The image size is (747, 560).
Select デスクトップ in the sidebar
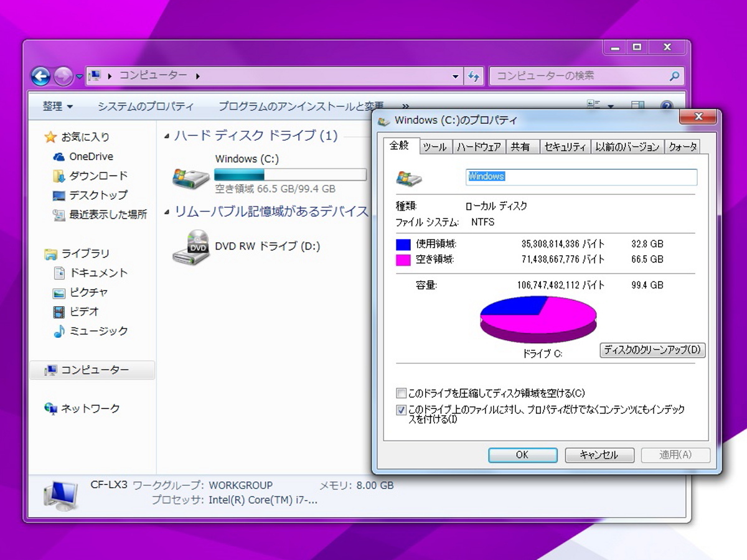pos(98,195)
